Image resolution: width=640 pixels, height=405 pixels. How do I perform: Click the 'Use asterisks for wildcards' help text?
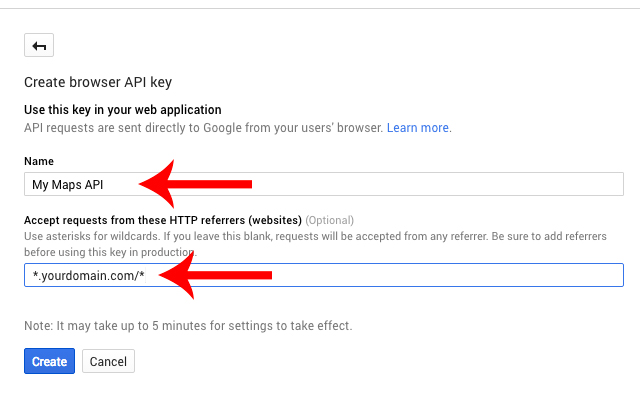pos(315,244)
